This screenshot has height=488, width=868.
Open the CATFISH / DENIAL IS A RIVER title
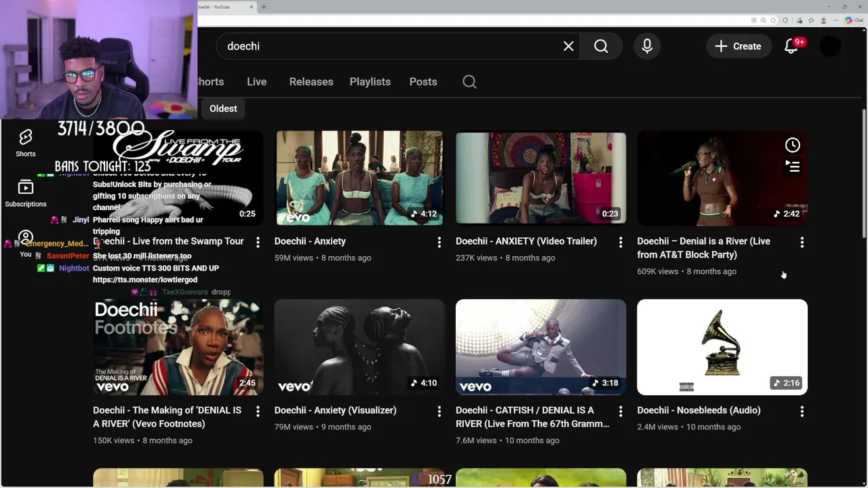[532, 417]
